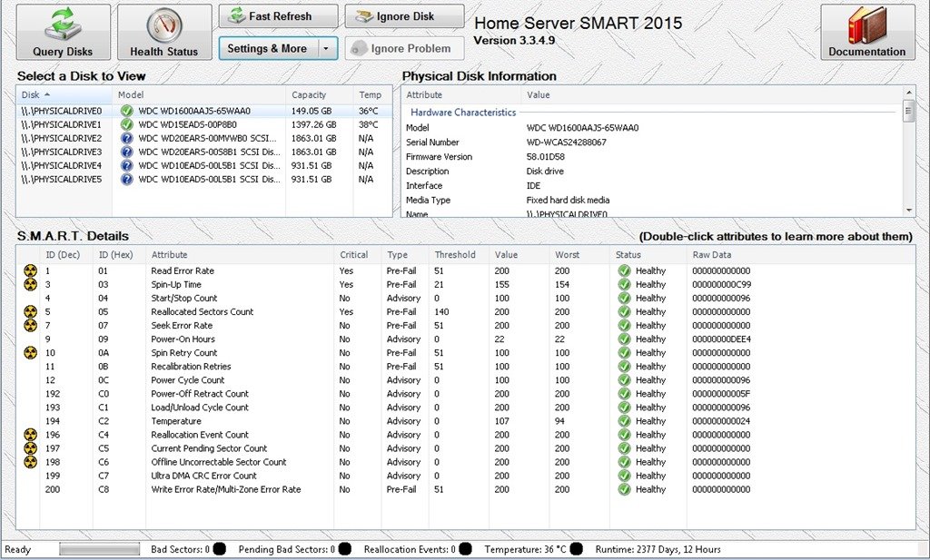Screen dimensions: 930x560
Task: Select the PHYSICALDRIVE1 disk row
Action: (204, 124)
